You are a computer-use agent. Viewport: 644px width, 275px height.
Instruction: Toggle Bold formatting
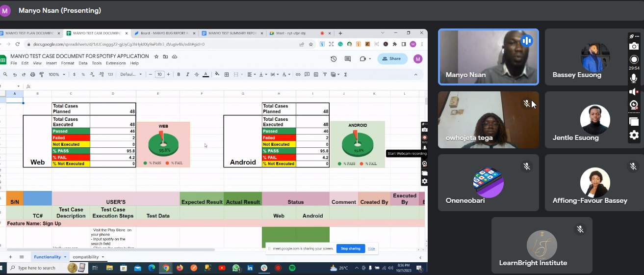[x=179, y=75]
